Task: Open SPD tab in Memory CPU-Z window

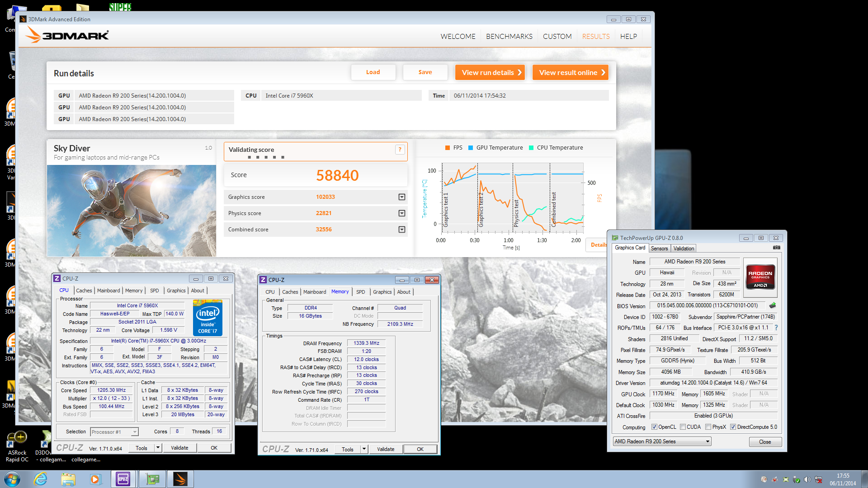Action: (x=360, y=292)
